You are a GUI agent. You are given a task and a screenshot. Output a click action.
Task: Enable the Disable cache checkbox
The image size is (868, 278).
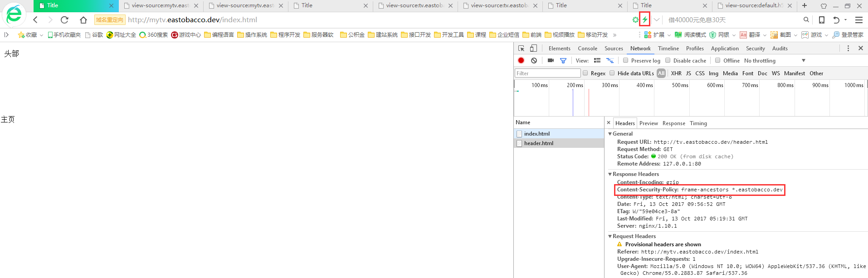[668, 60]
